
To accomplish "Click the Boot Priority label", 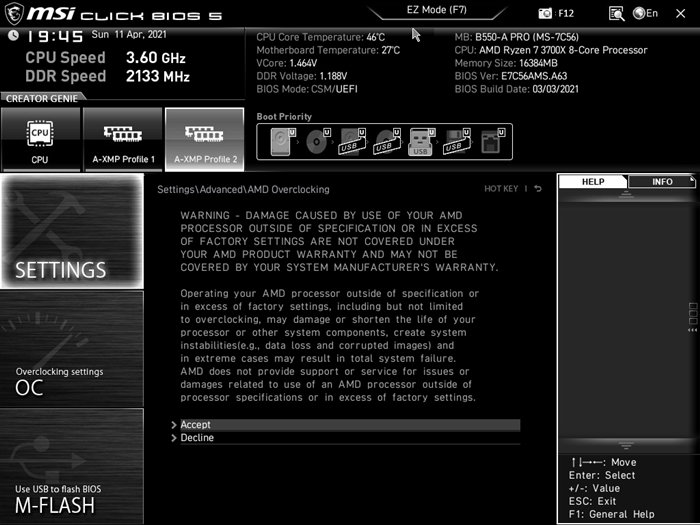I will pos(284,117).
